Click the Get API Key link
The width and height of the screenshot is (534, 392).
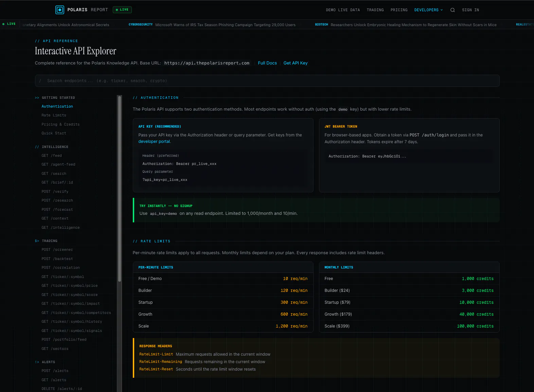pos(296,63)
